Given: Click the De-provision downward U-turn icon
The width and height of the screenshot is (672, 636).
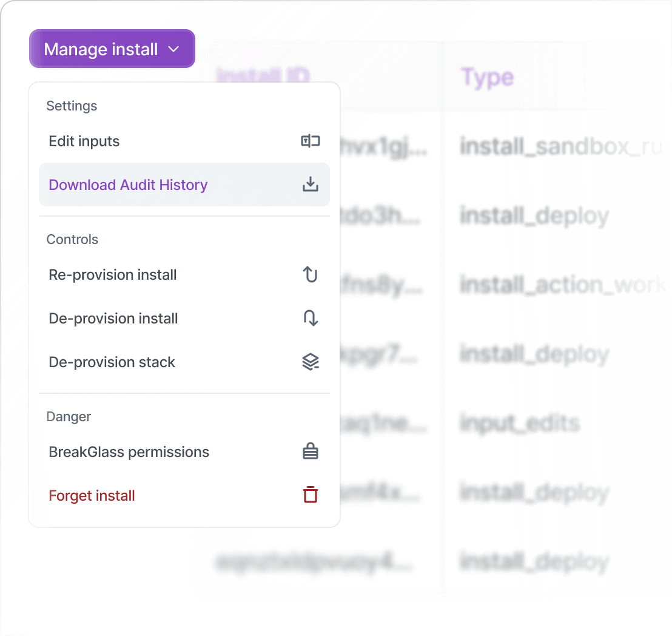Looking at the screenshot, I should [x=311, y=318].
